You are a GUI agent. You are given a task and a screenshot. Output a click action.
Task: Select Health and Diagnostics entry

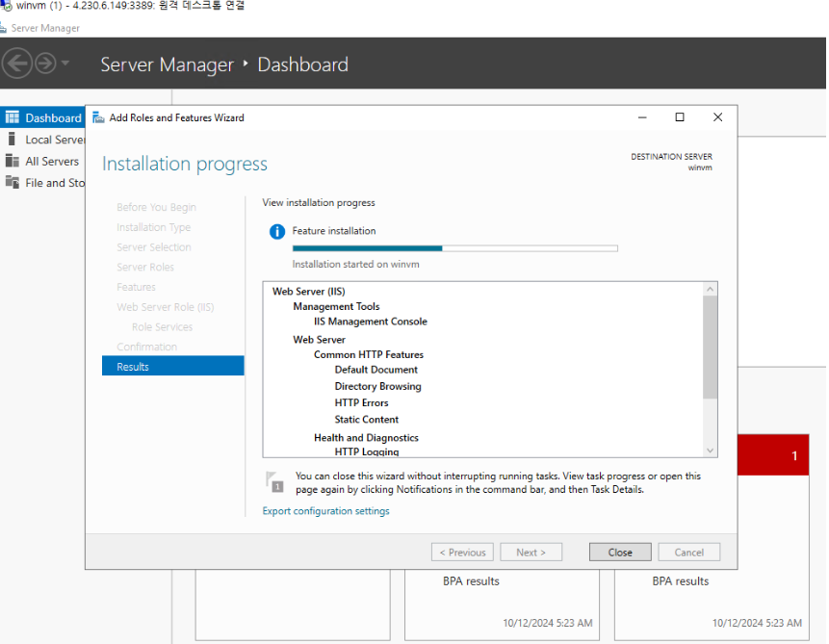tap(366, 437)
